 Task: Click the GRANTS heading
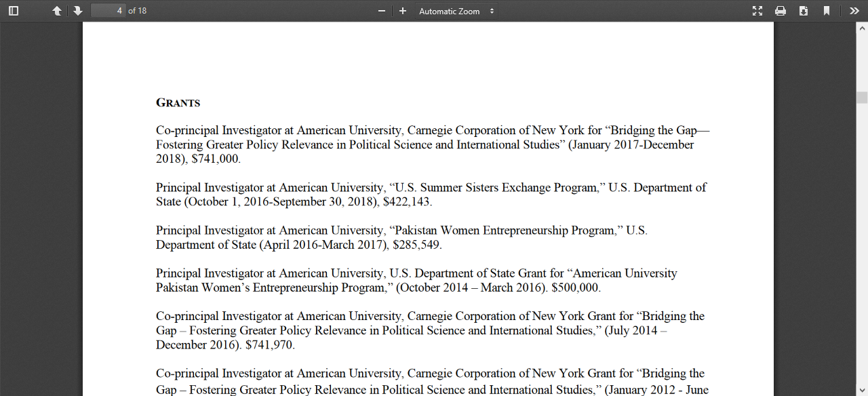(178, 103)
